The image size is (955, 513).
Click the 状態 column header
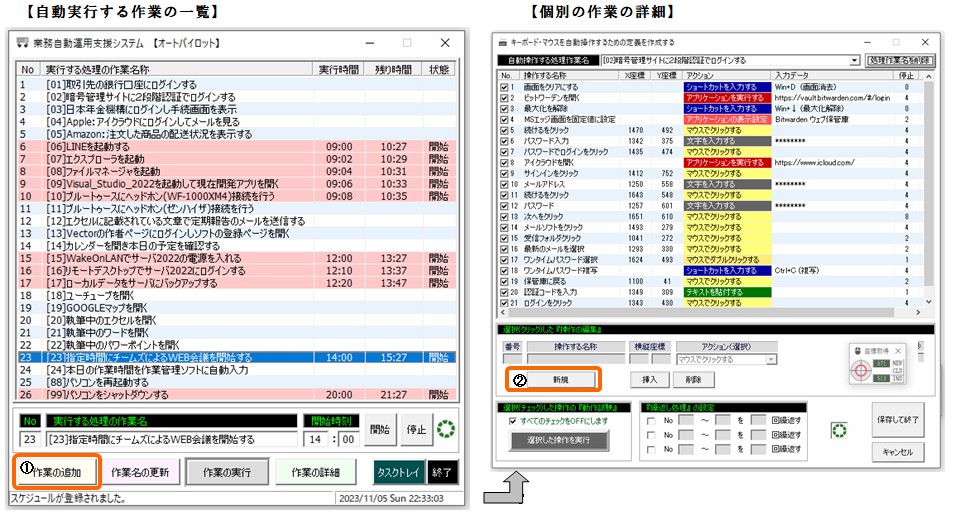point(439,69)
